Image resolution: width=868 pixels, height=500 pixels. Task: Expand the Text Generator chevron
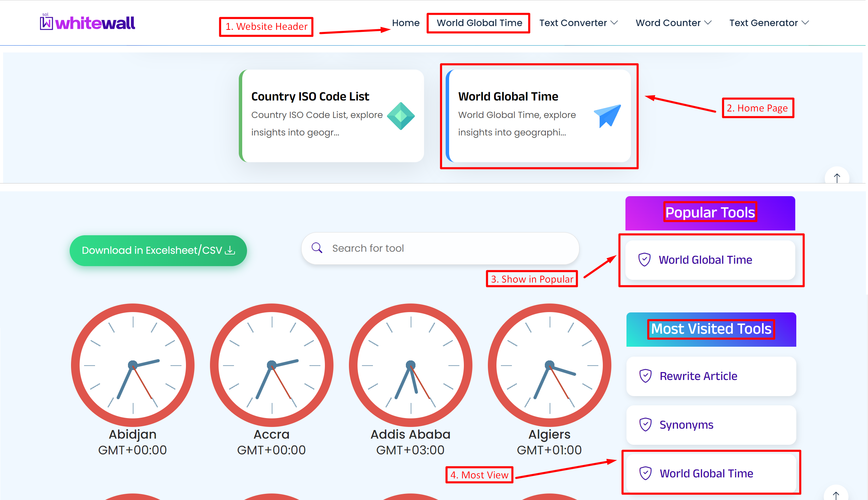coord(805,23)
